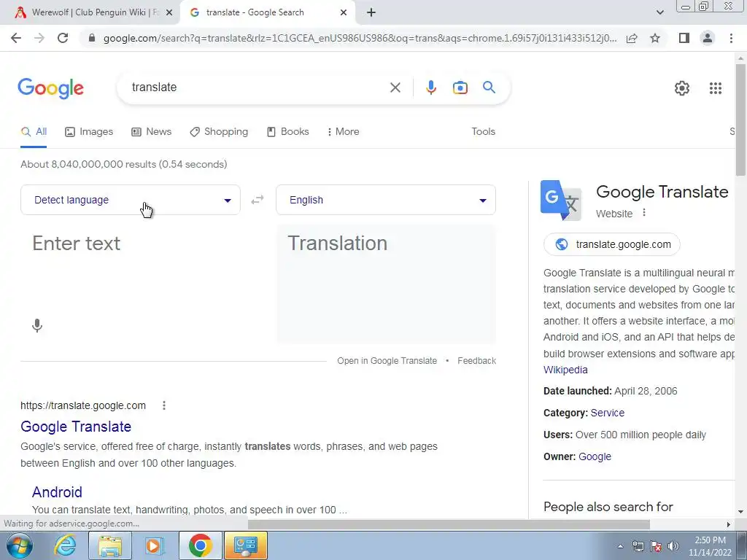Swap languages with the arrows icon

click(x=258, y=200)
